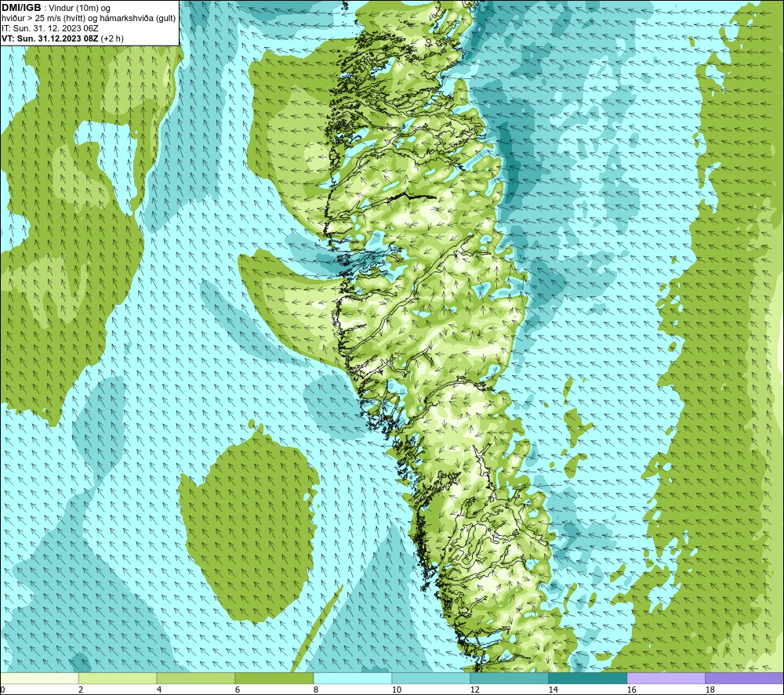Click the 14-16 m/s dark teal legend swatch

(x=587, y=678)
